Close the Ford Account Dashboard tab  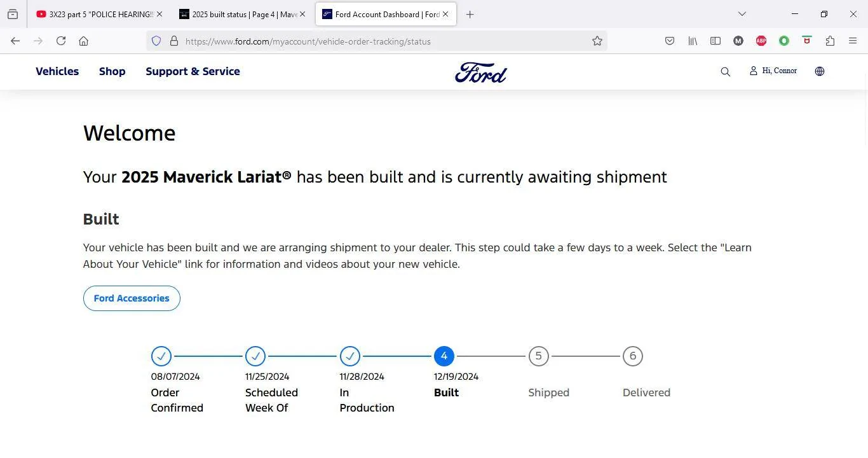pyautogui.click(x=445, y=14)
